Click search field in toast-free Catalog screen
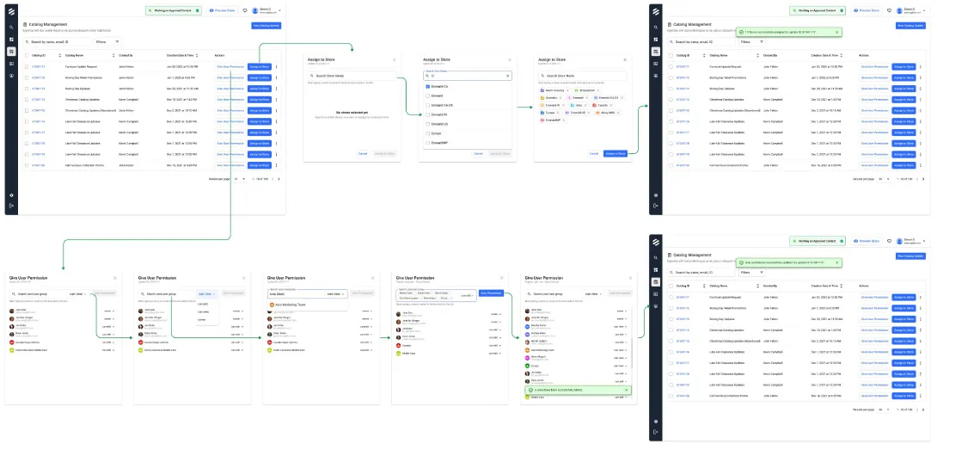This screenshot has height=450, width=980. coord(58,42)
